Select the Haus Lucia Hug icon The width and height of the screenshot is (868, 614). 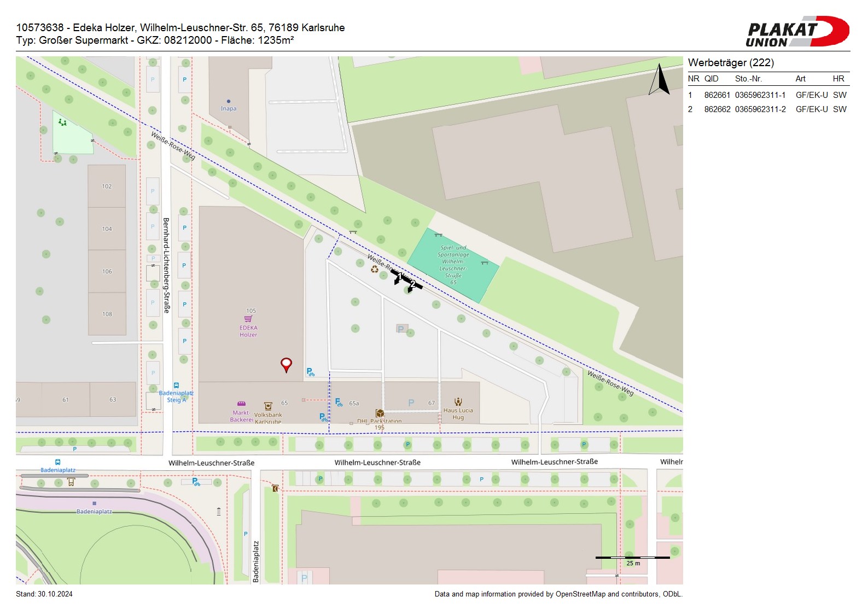coord(458,402)
